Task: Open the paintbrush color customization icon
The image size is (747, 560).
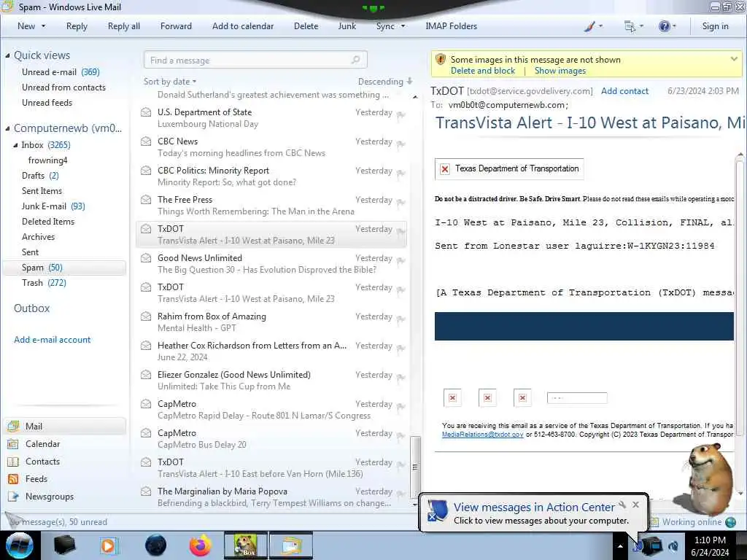Action: click(x=589, y=26)
